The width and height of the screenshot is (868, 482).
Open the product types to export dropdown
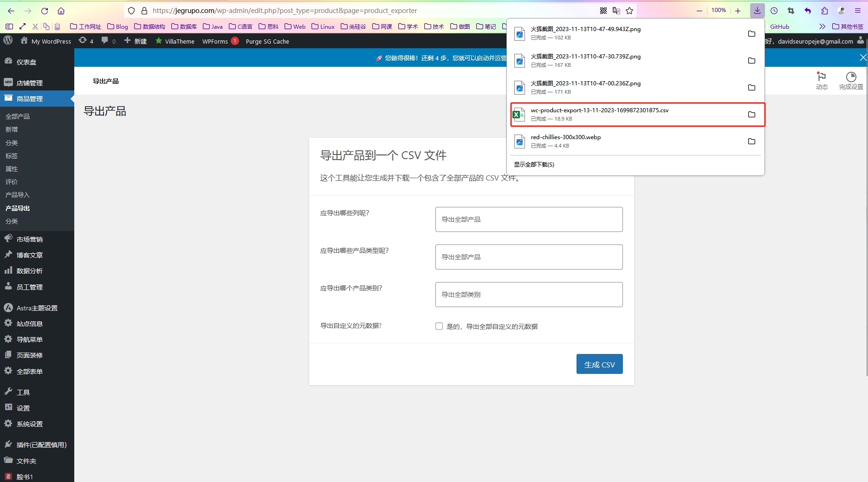(x=529, y=257)
